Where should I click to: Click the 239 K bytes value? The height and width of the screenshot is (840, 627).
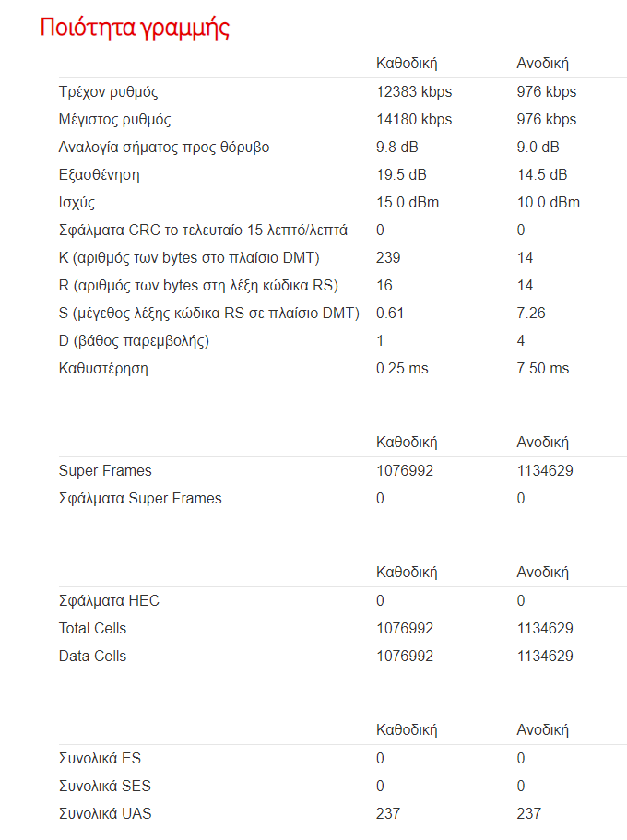click(x=388, y=257)
